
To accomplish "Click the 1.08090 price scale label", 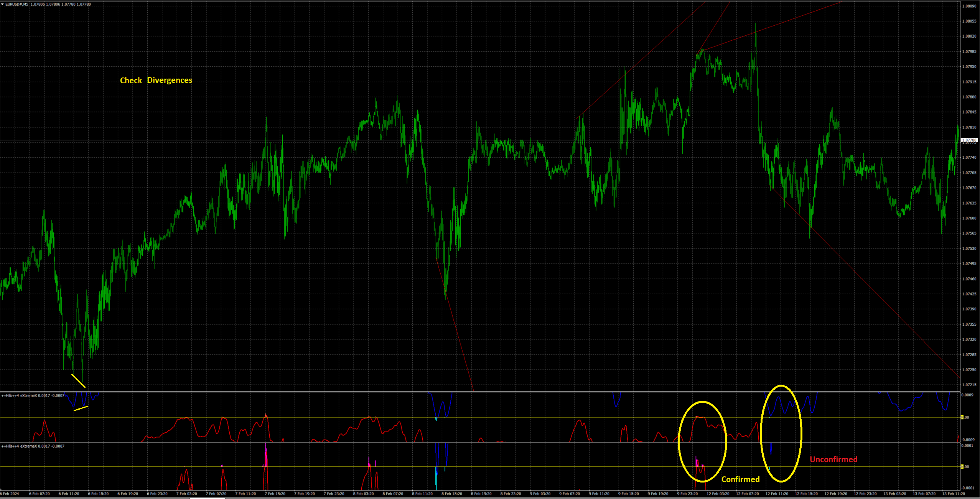I will 969,6.
